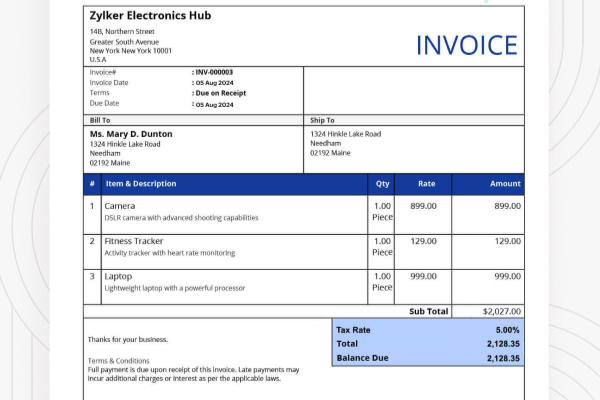Click the Thanks for your business note
The width and height of the screenshot is (600, 400).
pos(128,340)
